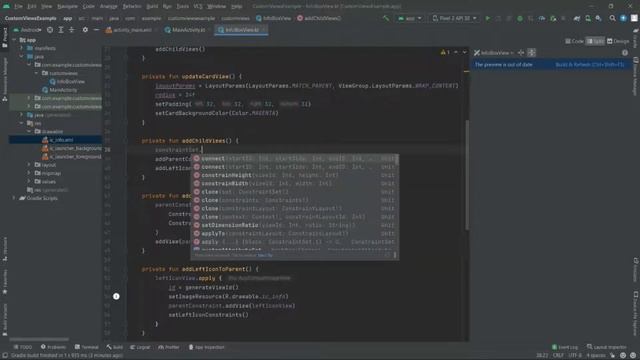Click the pan icon in preview toolbar
The height and width of the screenshot is (360, 640).
pos(521,53)
